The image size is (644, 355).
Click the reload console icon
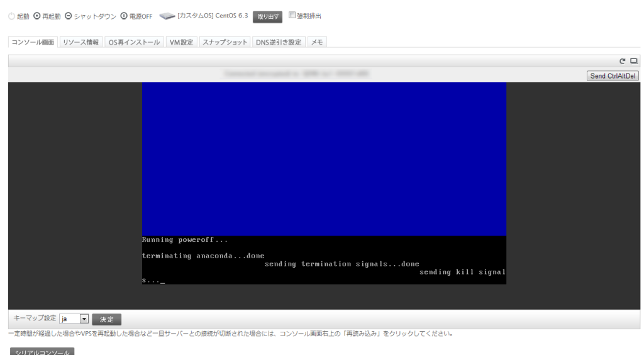(x=623, y=61)
